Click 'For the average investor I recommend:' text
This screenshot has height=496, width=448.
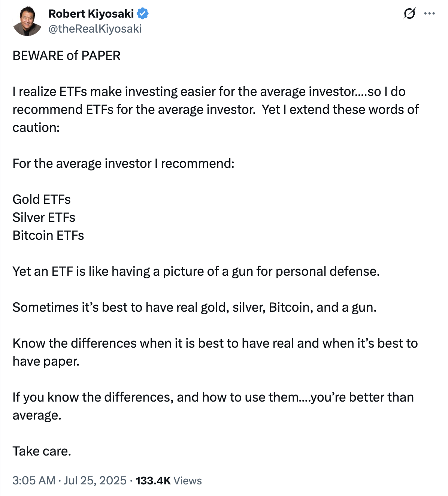tap(124, 163)
